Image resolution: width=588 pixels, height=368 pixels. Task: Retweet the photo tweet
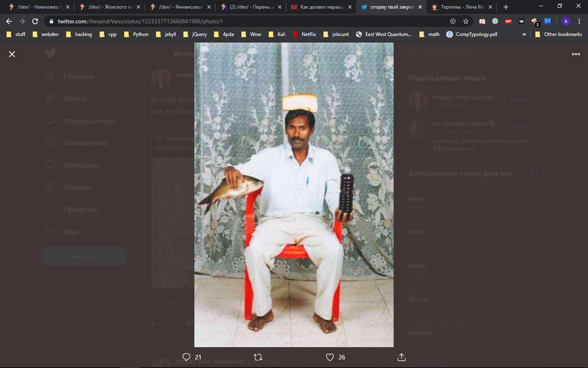point(258,357)
